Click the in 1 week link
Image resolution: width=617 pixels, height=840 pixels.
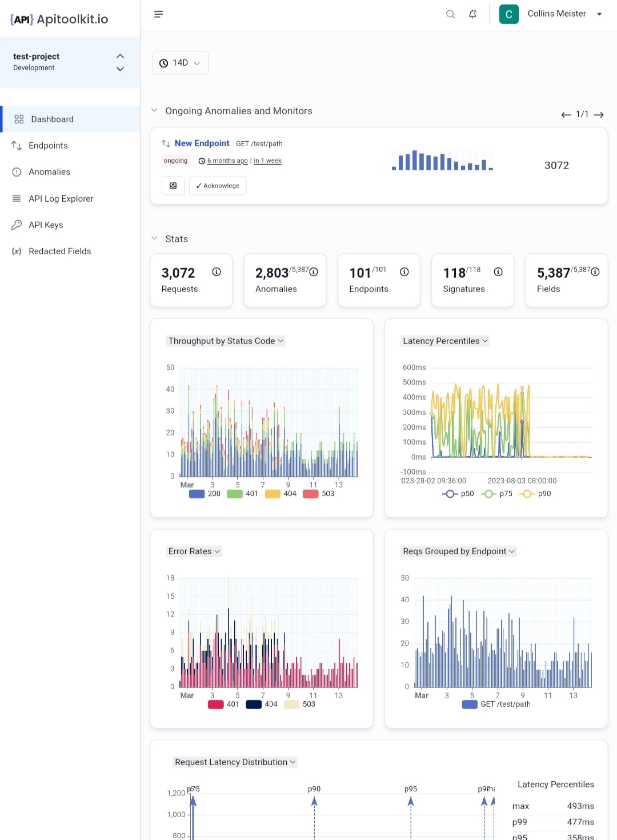tap(267, 161)
